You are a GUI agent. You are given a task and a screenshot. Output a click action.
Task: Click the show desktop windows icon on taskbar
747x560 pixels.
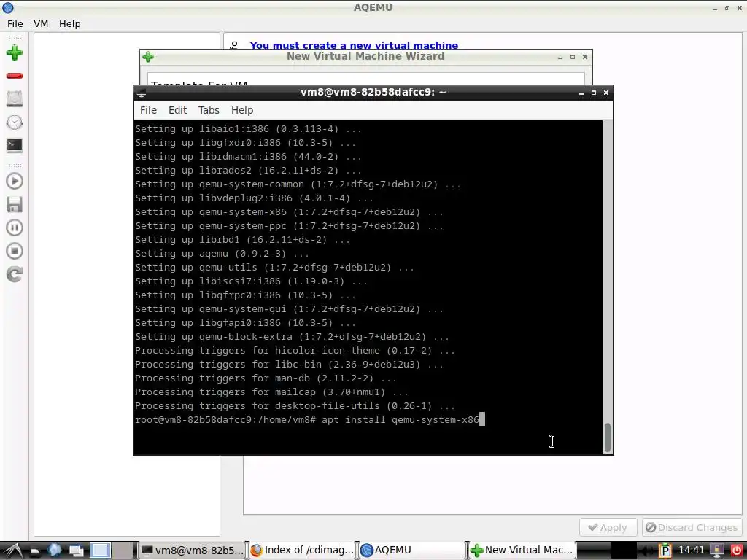[76, 551]
